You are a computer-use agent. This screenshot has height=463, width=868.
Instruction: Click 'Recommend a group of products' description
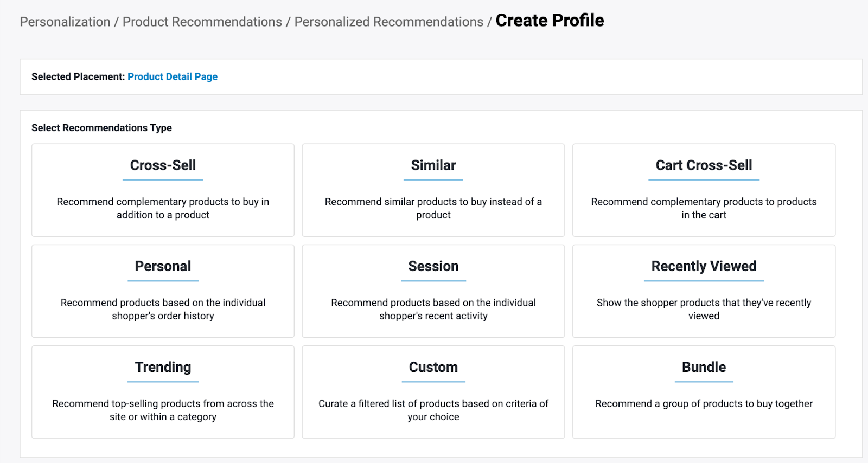(704, 403)
